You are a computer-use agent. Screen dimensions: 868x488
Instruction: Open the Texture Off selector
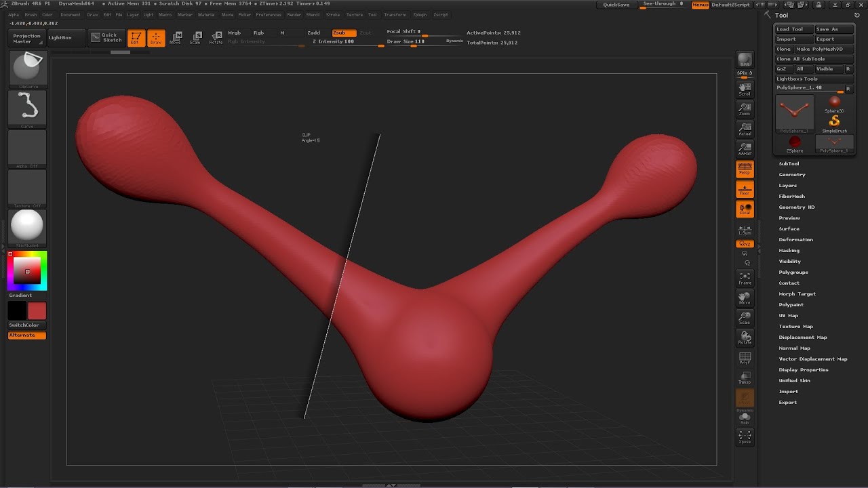pyautogui.click(x=27, y=188)
